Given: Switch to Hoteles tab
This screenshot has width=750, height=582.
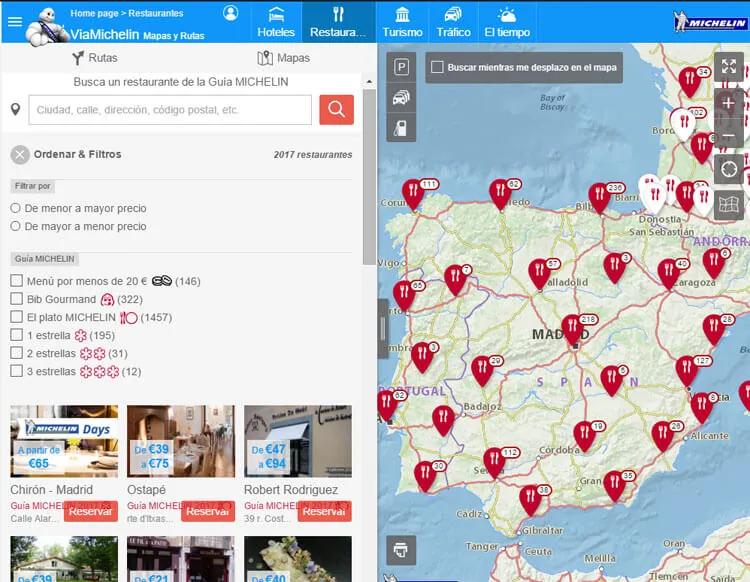Looking at the screenshot, I should click(x=276, y=22).
